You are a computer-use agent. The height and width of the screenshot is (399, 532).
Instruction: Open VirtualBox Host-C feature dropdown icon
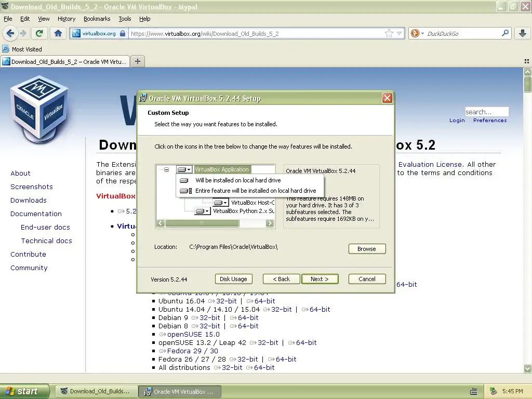point(220,203)
